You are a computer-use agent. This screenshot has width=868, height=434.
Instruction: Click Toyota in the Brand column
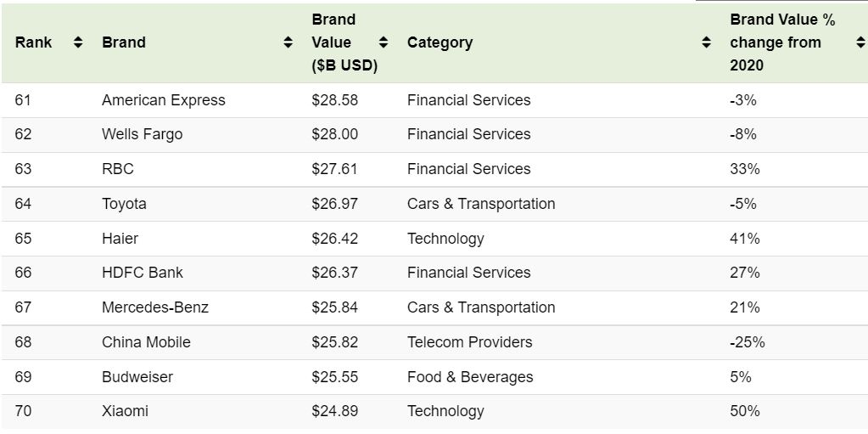(124, 204)
